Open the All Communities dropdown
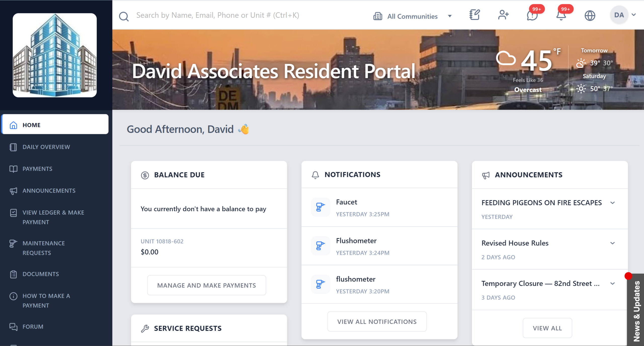Screen dimensions: 644x346 point(413,16)
